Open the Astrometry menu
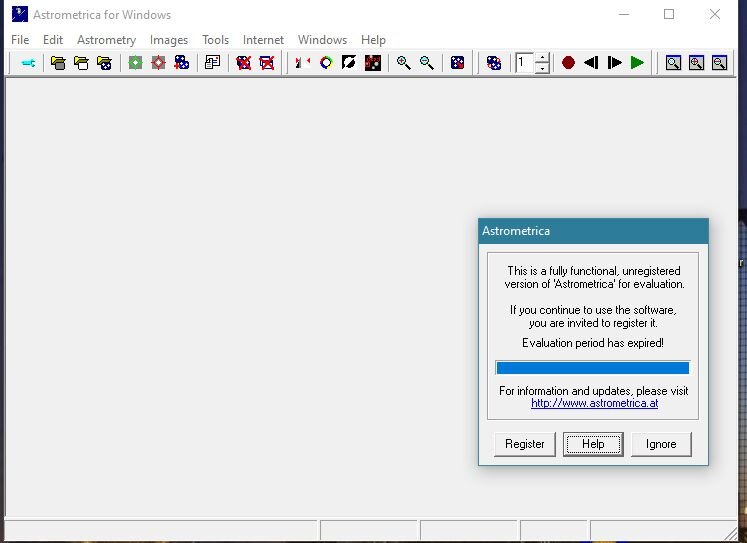This screenshot has width=747, height=543. click(x=107, y=40)
